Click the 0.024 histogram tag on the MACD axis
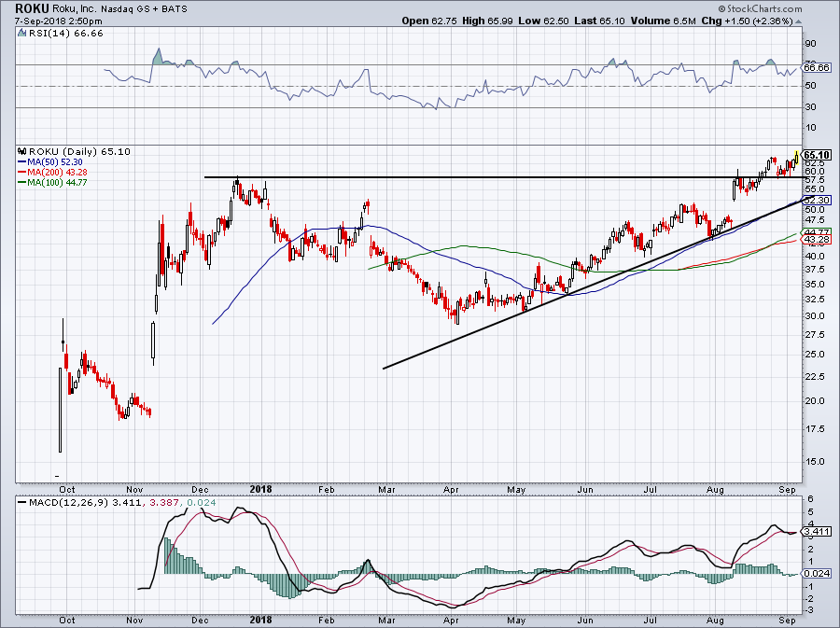This screenshot has width=840, height=628. (817, 573)
